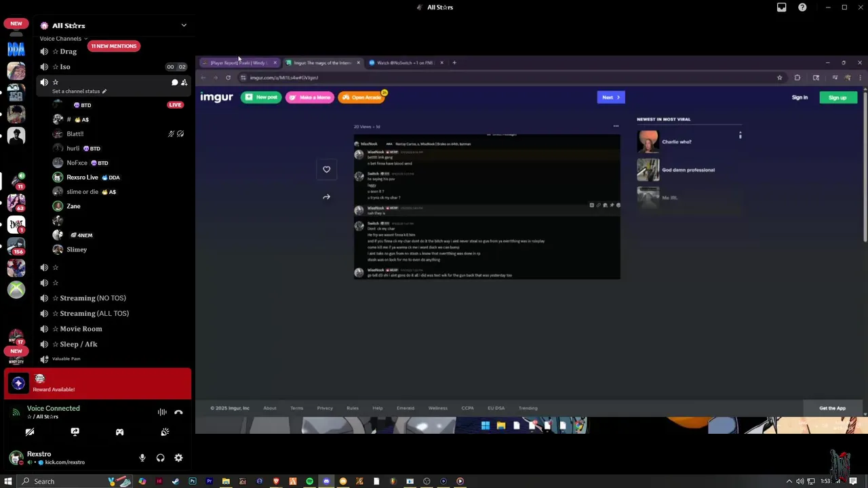Image resolution: width=868 pixels, height=488 pixels.
Task: Click Set a channel status
Action: pos(79,91)
